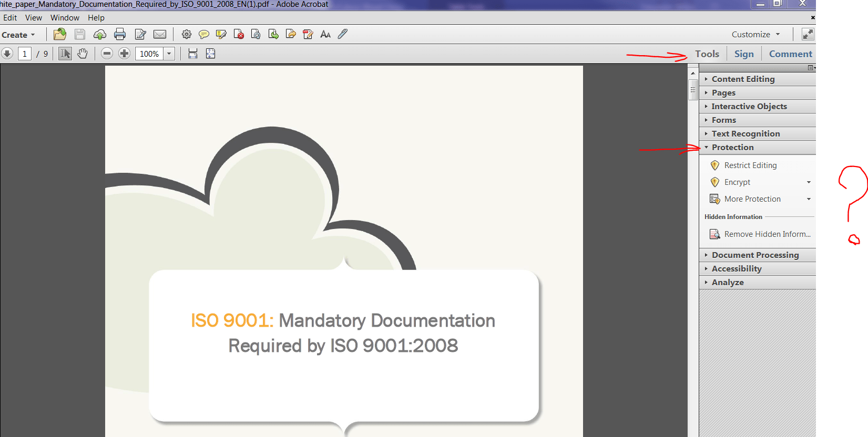Open the Help menu
The width and height of the screenshot is (868, 437).
[x=96, y=18]
